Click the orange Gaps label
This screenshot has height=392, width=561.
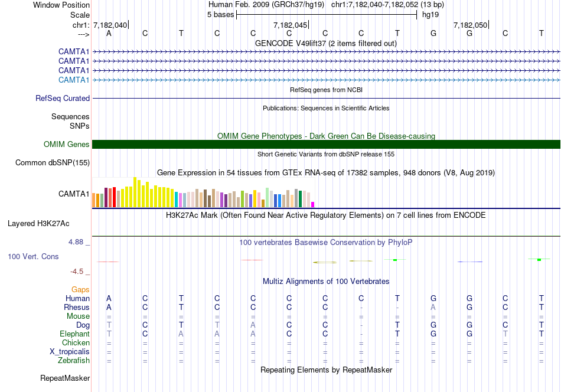tap(80, 289)
